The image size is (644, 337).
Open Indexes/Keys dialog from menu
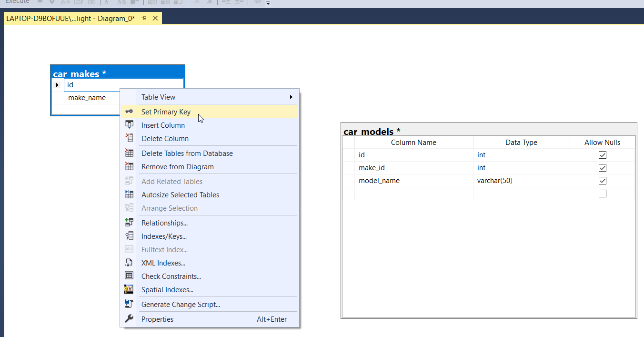click(164, 236)
